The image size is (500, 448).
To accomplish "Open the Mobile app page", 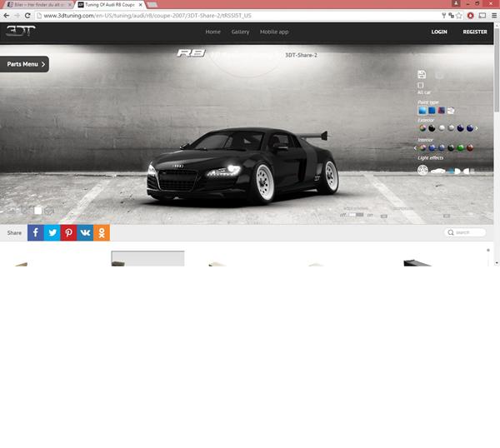I will (x=274, y=32).
